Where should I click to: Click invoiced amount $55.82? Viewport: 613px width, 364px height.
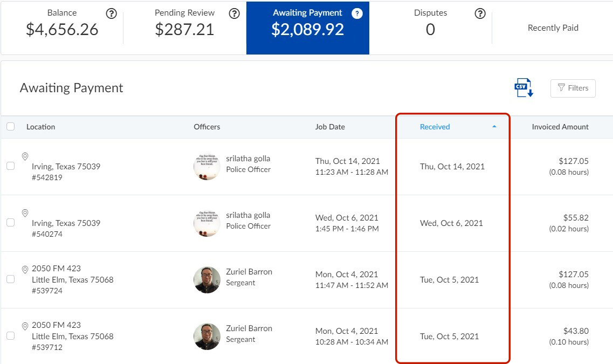(576, 218)
